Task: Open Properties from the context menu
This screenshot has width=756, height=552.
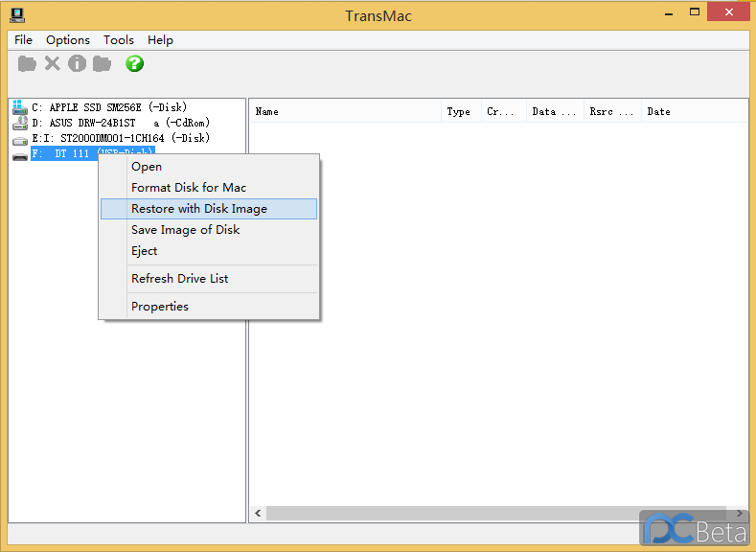Action: (x=160, y=307)
